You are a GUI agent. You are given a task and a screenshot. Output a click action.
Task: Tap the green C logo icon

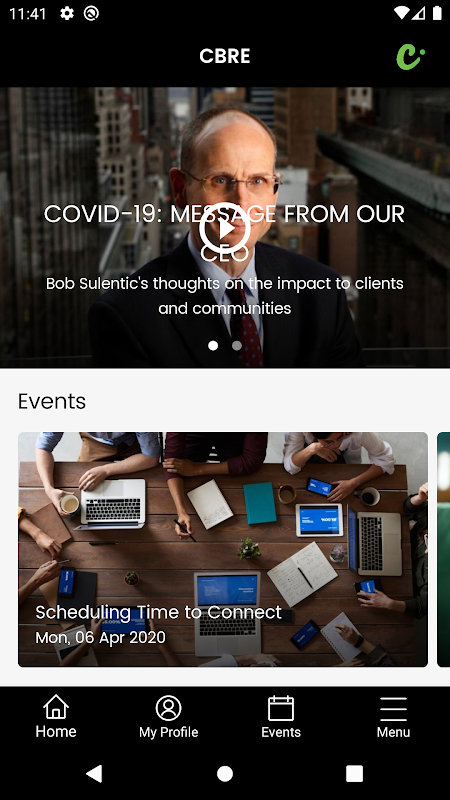pos(410,57)
